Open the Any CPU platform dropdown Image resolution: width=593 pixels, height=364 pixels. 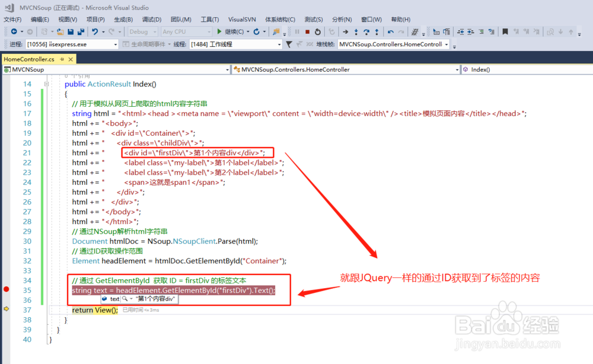pos(186,31)
